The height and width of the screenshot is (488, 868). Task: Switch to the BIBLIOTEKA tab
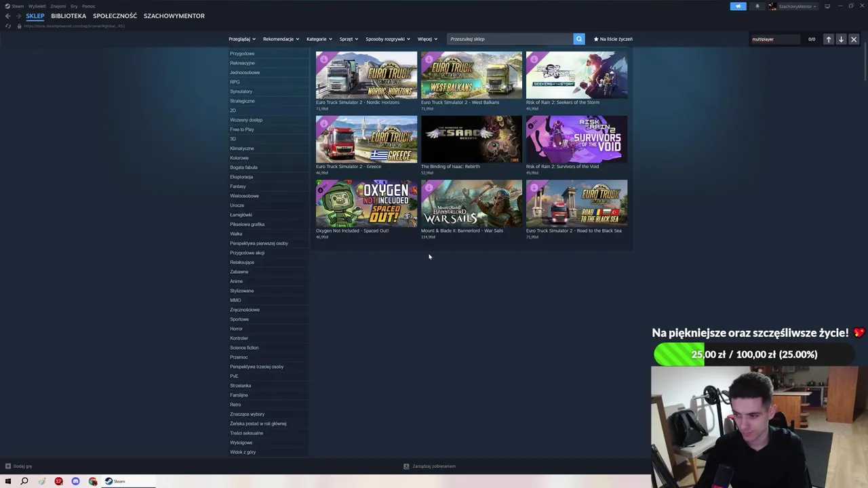[x=68, y=16]
